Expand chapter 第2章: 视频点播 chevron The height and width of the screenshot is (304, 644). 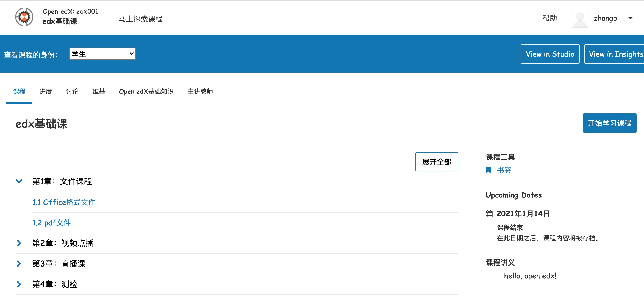[x=19, y=243]
